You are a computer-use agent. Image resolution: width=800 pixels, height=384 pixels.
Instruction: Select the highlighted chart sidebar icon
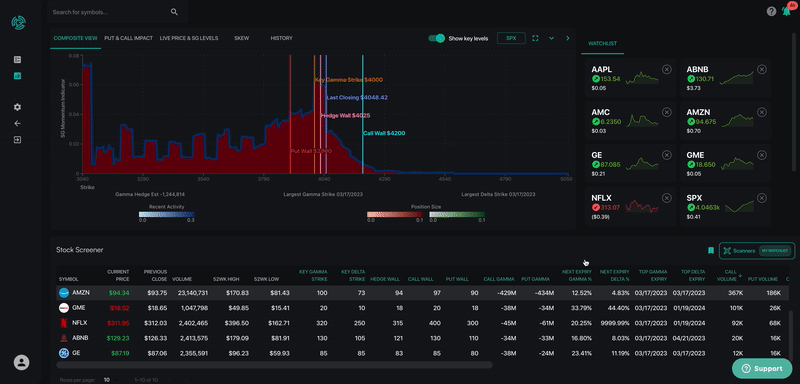[x=18, y=76]
